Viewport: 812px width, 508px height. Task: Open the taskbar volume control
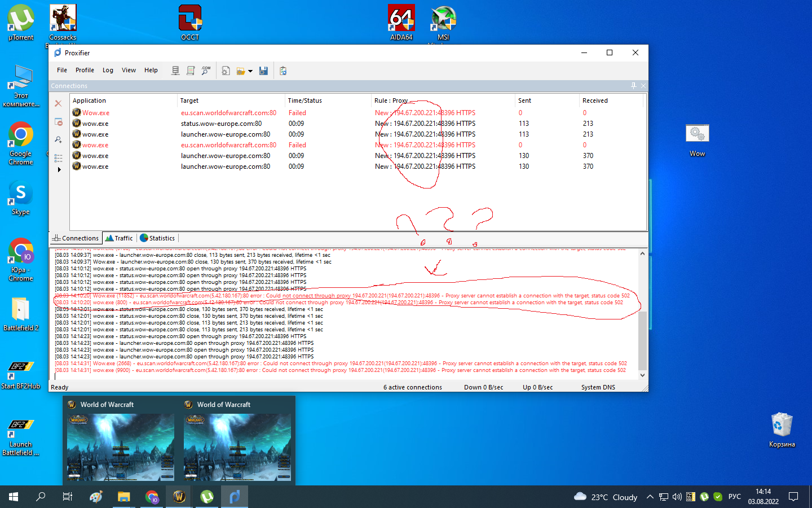677,497
